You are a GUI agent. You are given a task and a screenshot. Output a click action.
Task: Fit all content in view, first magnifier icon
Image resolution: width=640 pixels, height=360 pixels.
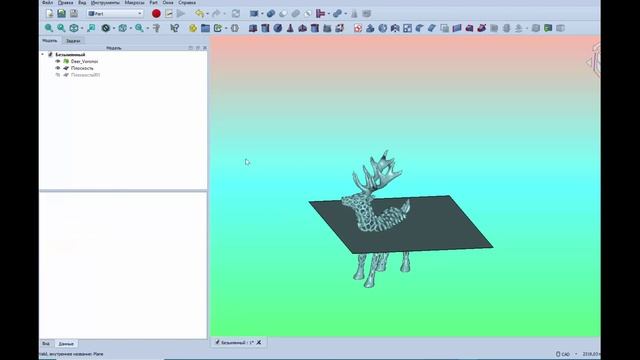[49, 28]
